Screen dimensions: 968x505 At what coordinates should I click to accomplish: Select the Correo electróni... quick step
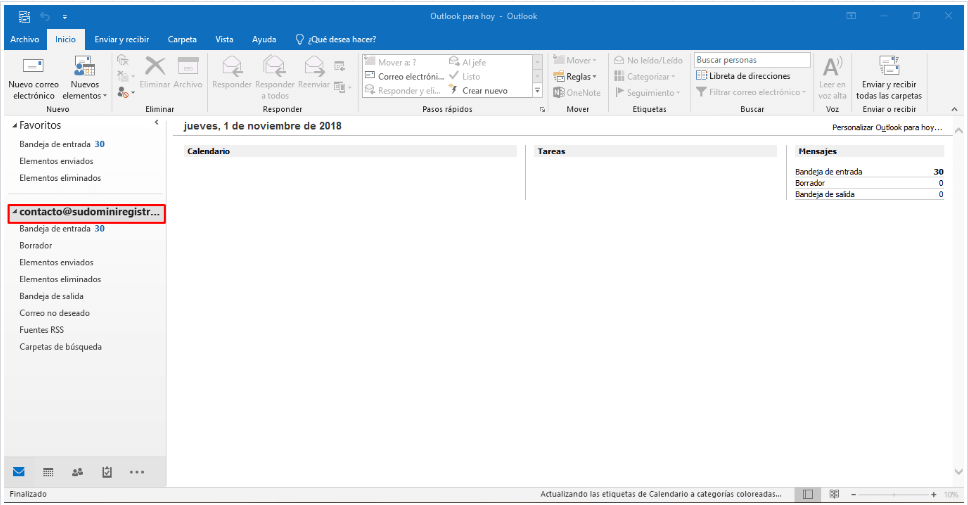point(404,77)
